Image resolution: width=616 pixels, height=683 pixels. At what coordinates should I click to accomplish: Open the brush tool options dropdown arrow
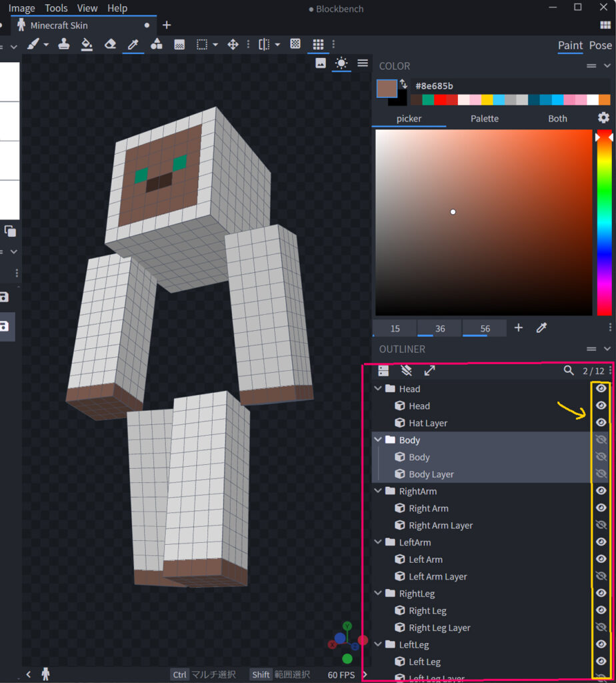[x=46, y=45]
